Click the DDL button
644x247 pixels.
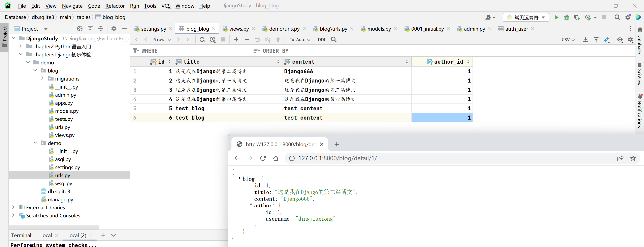point(322,39)
